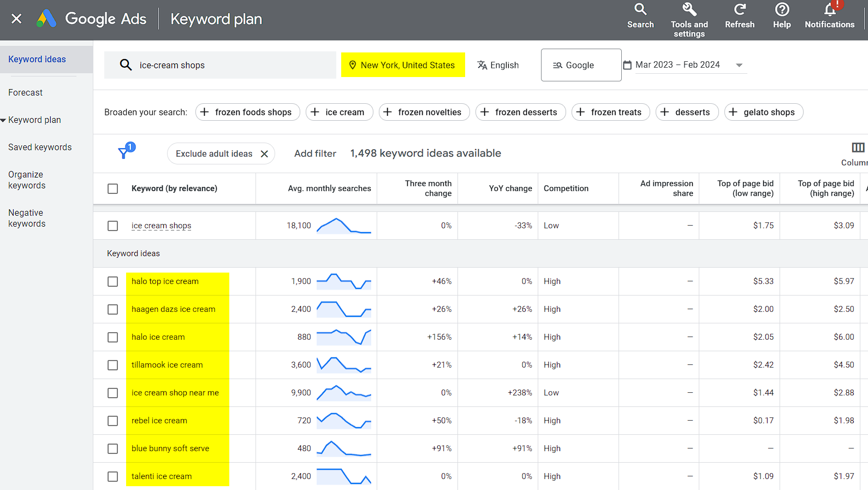This screenshot has height=490, width=868.
Task: Click the search network icon beside Google
Action: pos(557,65)
